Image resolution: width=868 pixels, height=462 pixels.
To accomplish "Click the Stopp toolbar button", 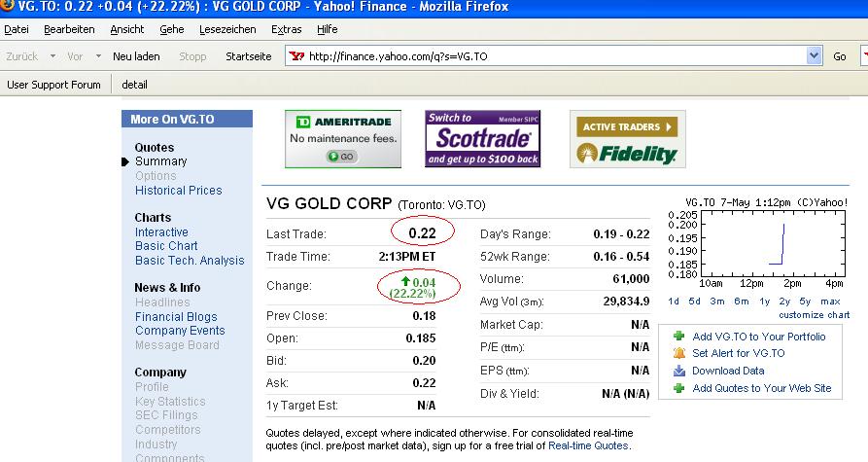I will [x=192, y=56].
